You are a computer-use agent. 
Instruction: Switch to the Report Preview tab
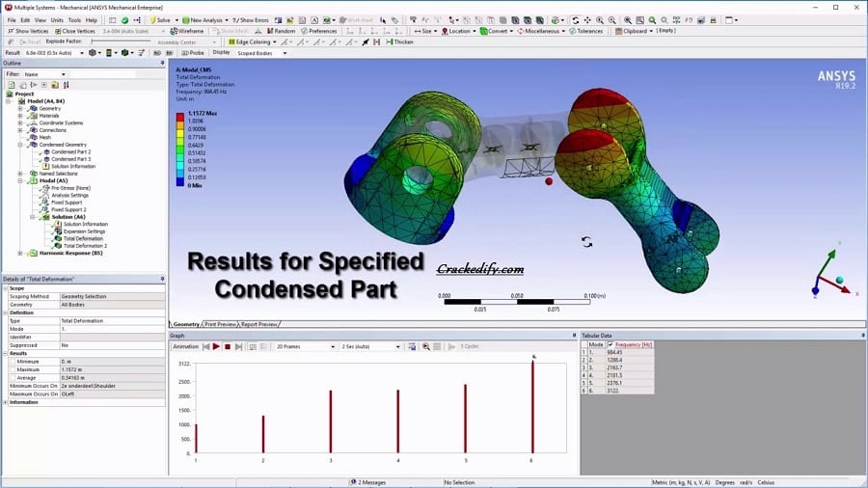[258, 324]
